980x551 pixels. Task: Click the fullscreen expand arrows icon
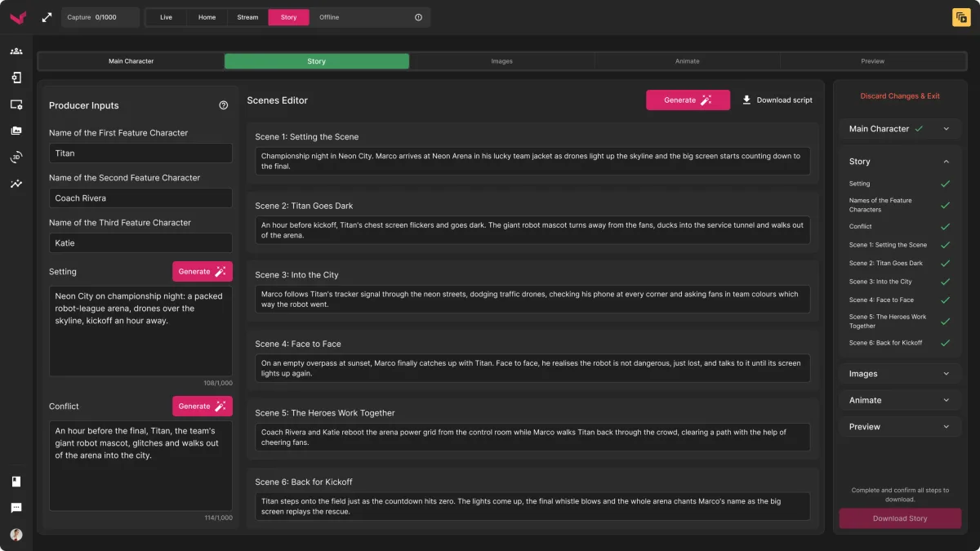[x=47, y=17]
